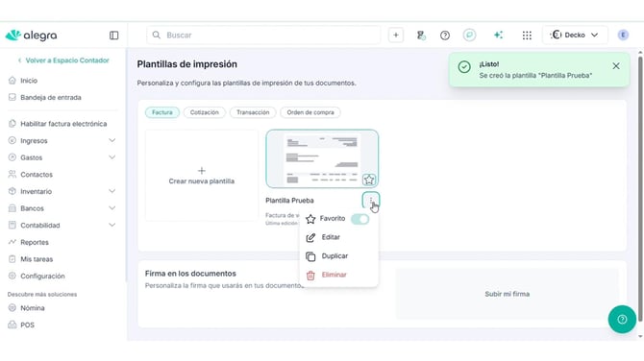644x361 pixels.
Task: Click the Mis tareas checklist icon
Action: [12, 259]
